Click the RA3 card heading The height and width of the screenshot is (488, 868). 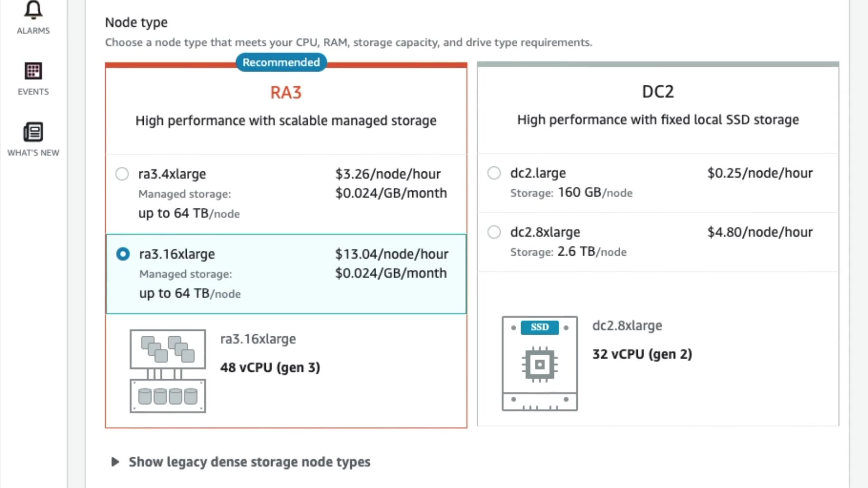(286, 93)
